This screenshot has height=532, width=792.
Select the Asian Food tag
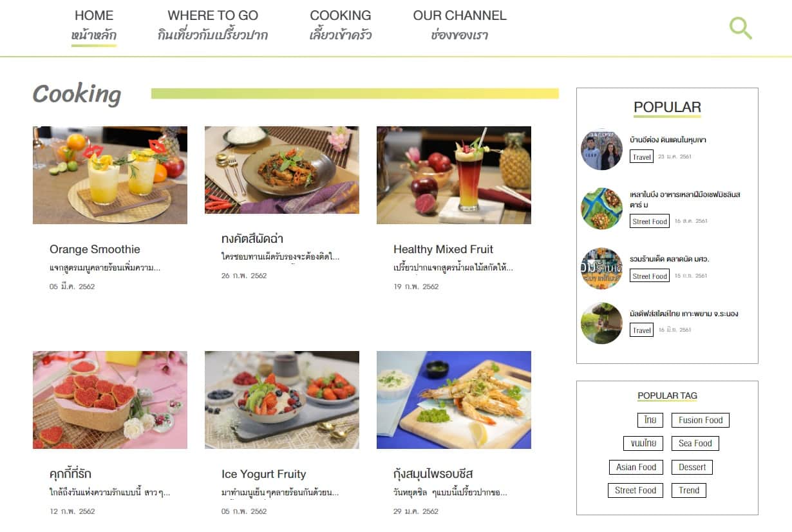[x=636, y=467]
